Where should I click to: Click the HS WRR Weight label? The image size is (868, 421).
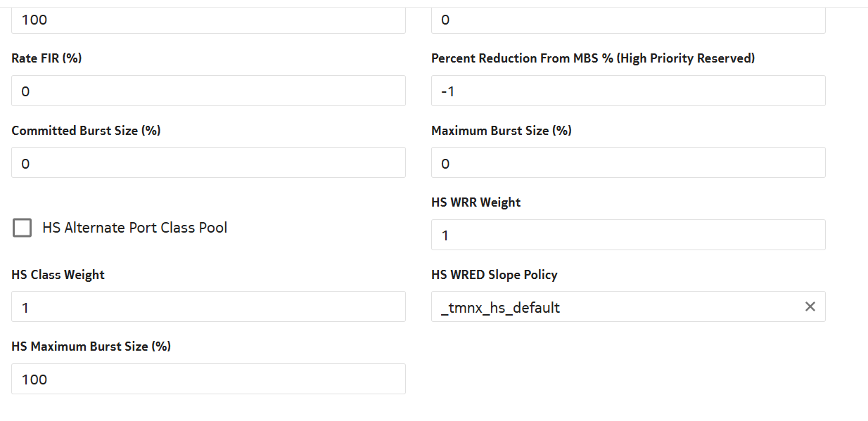pos(476,202)
